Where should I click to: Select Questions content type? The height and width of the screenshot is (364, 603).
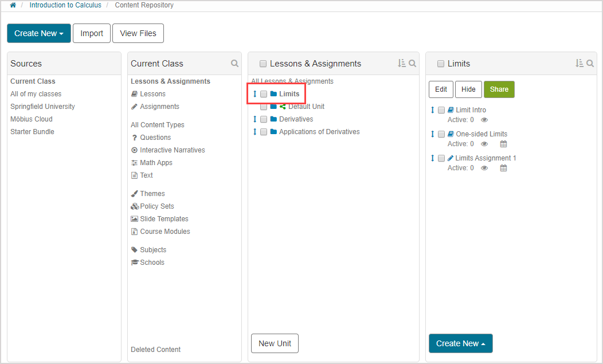point(155,138)
